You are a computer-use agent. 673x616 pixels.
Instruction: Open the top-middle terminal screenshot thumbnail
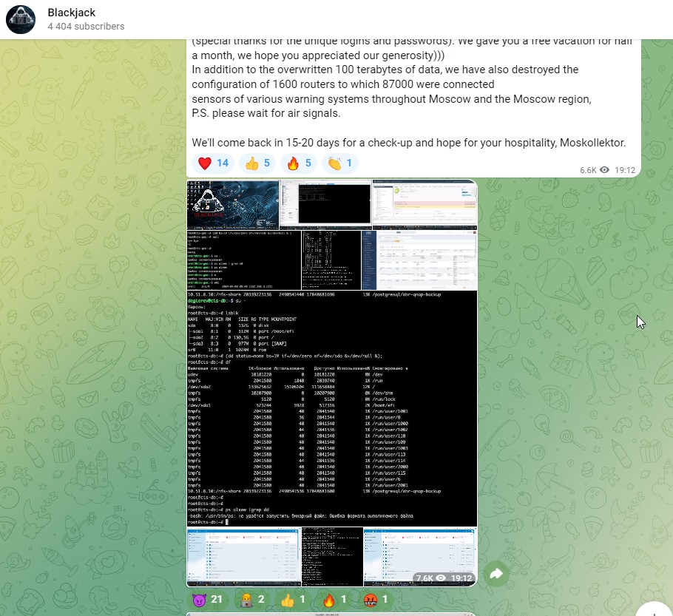click(325, 205)
